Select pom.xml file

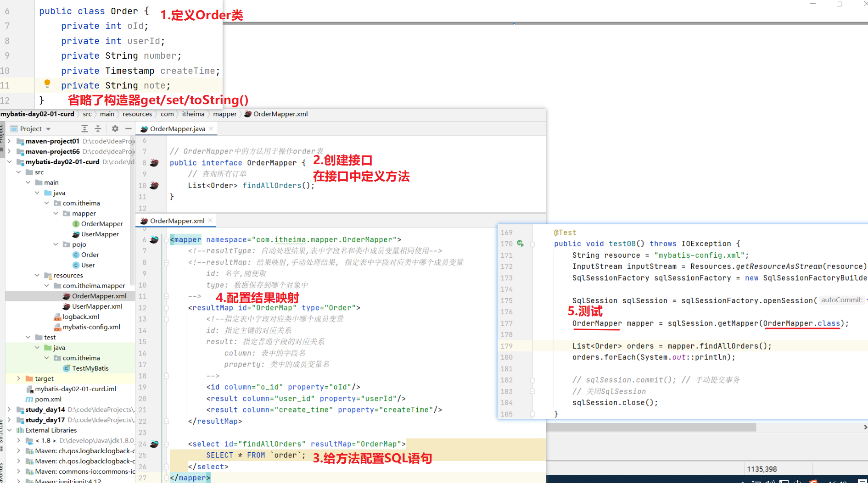[44, 399]
